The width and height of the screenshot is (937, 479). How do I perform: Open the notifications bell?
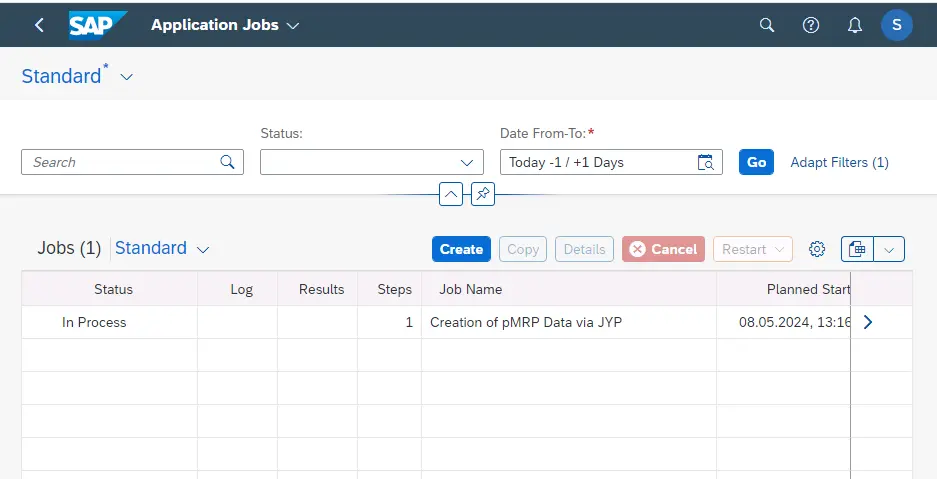coord(854,25)
